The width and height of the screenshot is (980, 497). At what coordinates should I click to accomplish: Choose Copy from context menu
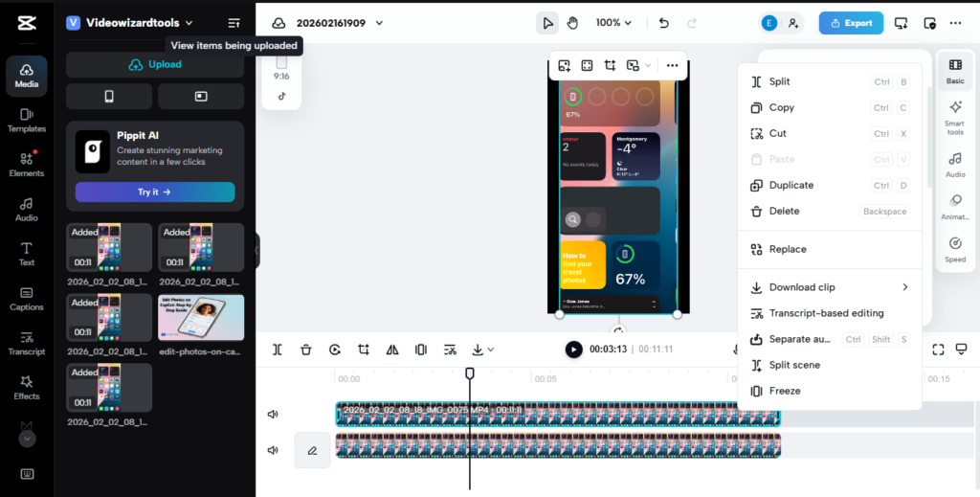[x=830, y=107]
